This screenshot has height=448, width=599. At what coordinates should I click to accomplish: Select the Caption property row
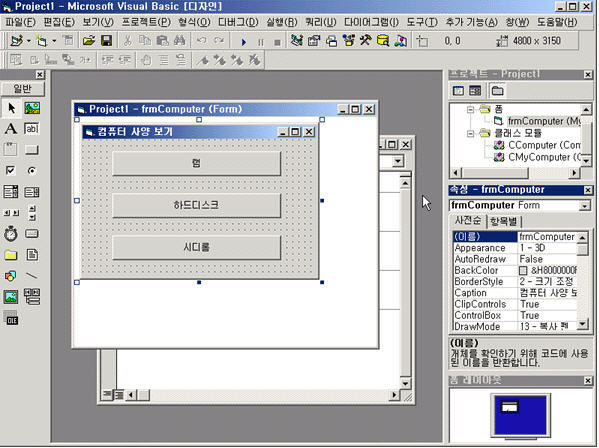tap(515, 293)
